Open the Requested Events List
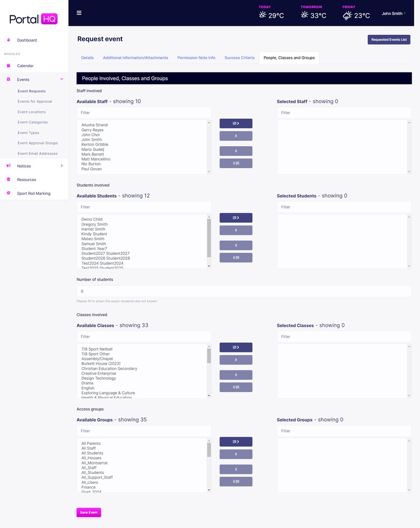The image size is (420, 528). point(388,39)
